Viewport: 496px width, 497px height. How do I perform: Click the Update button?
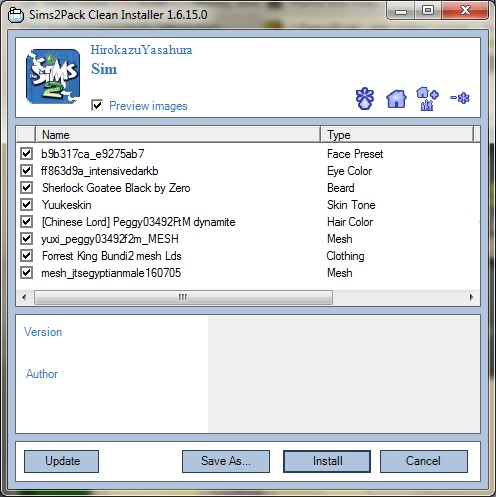(61, 461)
